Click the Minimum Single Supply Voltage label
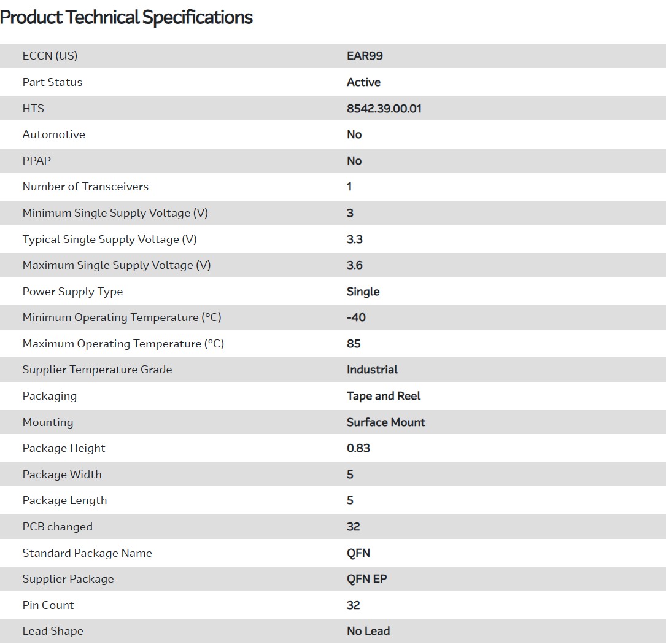Viewport: 666px width, 644px height. (115, 213)
